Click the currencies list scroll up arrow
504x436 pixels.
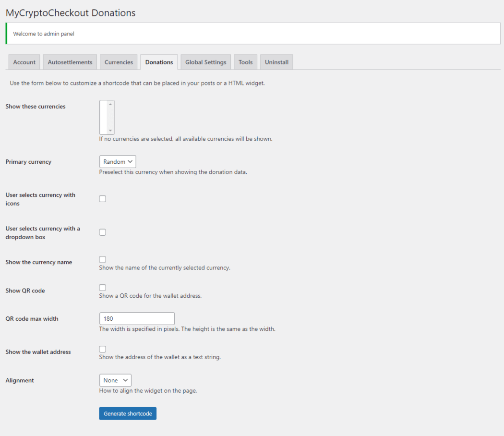[x=111, y=104]
